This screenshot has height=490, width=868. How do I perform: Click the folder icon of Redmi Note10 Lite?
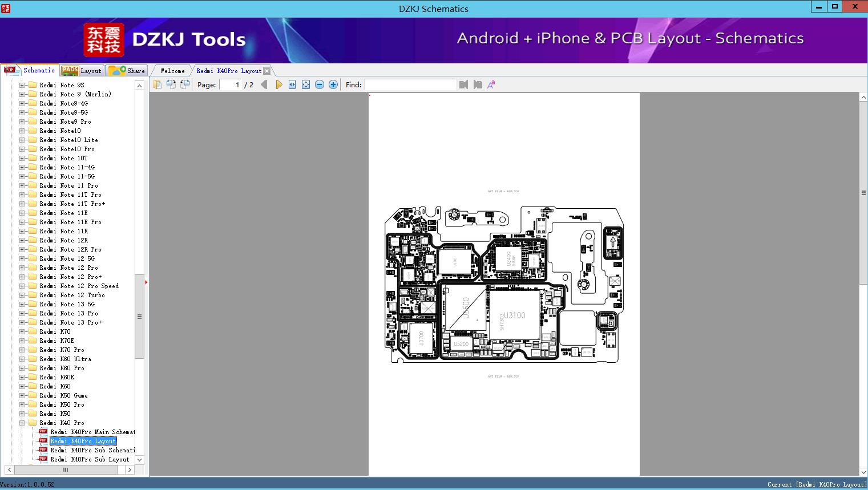pyautogui.click(x=33, y=140)
